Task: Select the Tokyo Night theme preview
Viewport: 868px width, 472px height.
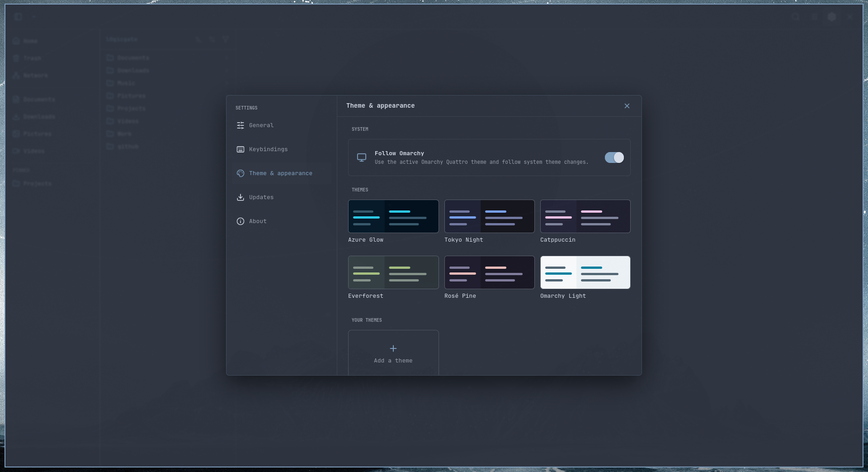Action: point(489,216)
